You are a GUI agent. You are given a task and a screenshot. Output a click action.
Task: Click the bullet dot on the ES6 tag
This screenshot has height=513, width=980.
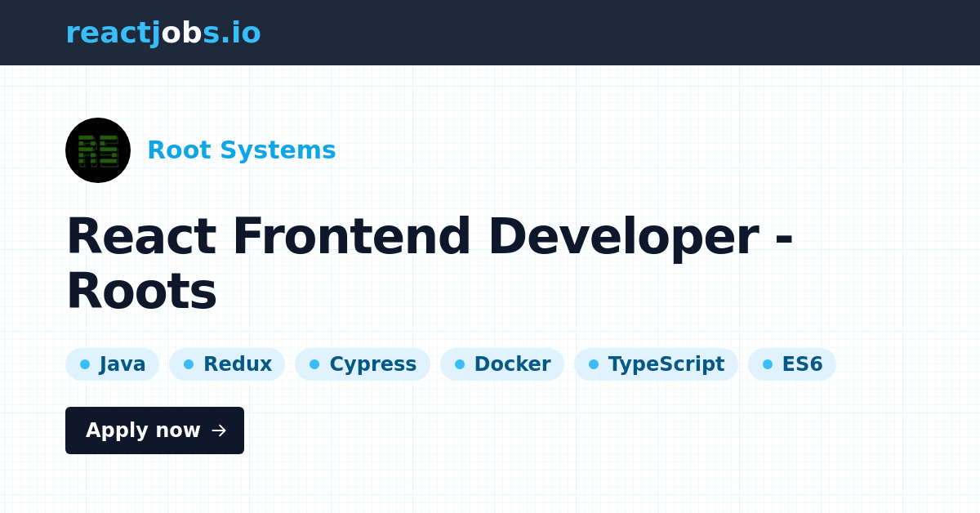click(x=765, y=364)
